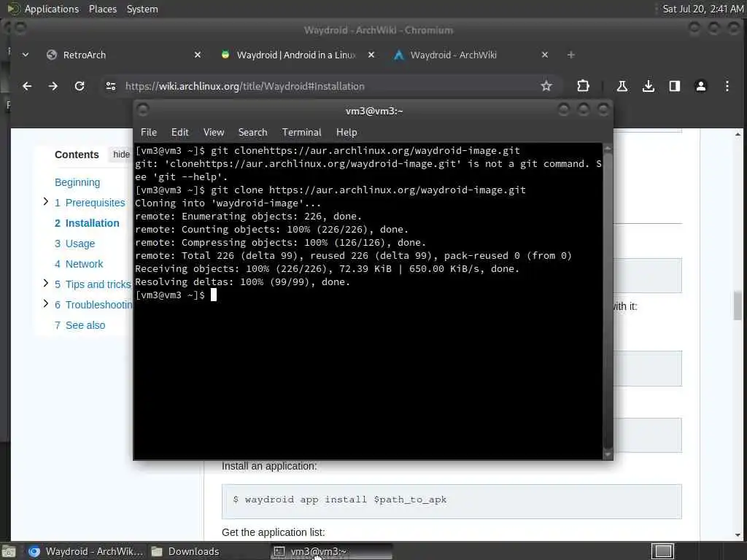
Task: Switch to Waydroid | Android in a Linux tab
Action: tap(298, 55)
